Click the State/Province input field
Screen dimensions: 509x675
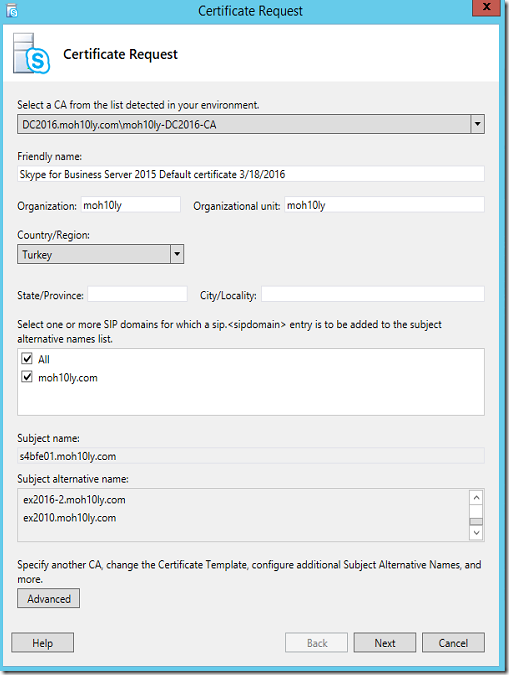(137, 294)
